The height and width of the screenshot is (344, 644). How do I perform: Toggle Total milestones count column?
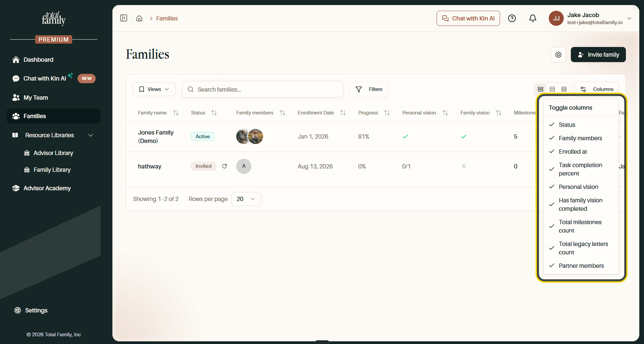point(581,226)
